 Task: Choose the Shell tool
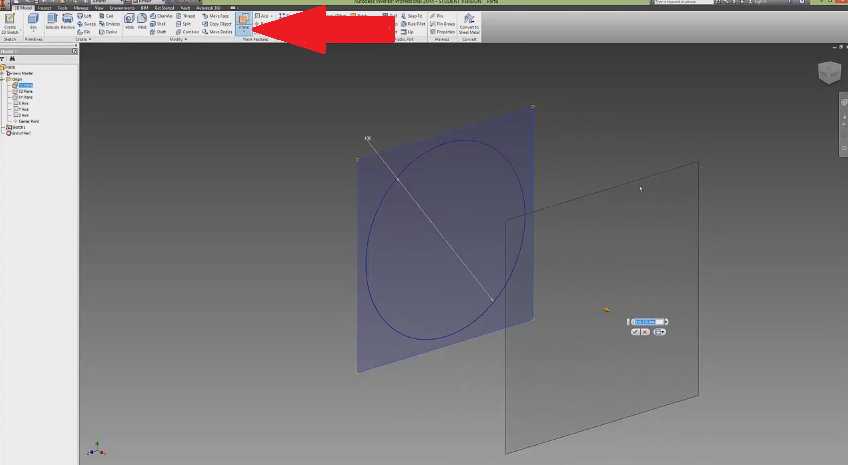(x=158, y=24)
